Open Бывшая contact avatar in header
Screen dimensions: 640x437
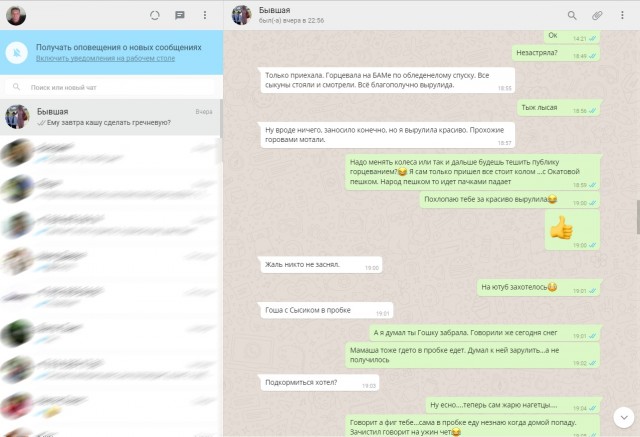pos(242,16)
